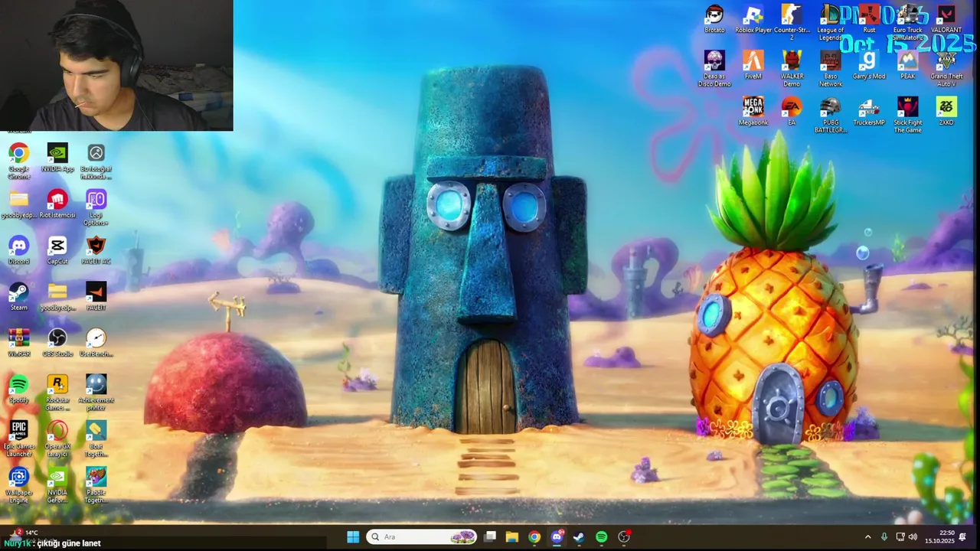This screenshot has height=551, width=980.
Task: Select the PUBG BATTLEGROUNDS desktop shortcut
Action: pos(830,116)
